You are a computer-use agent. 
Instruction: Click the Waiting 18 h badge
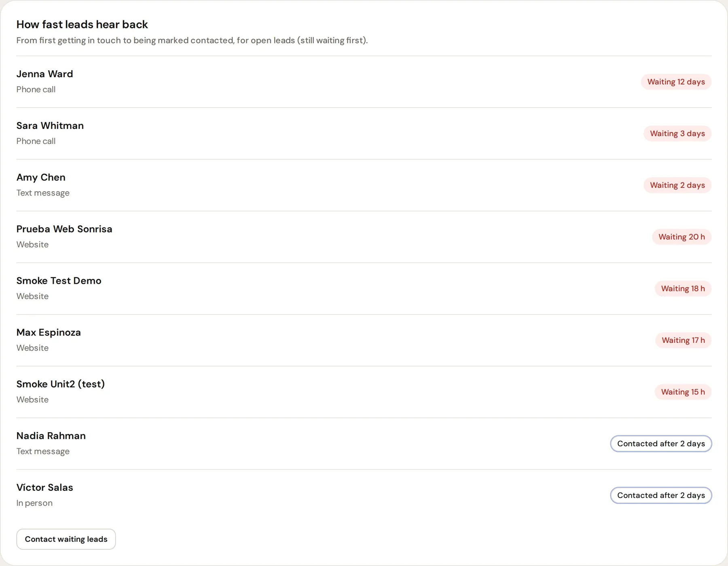(x=683, y=289)
